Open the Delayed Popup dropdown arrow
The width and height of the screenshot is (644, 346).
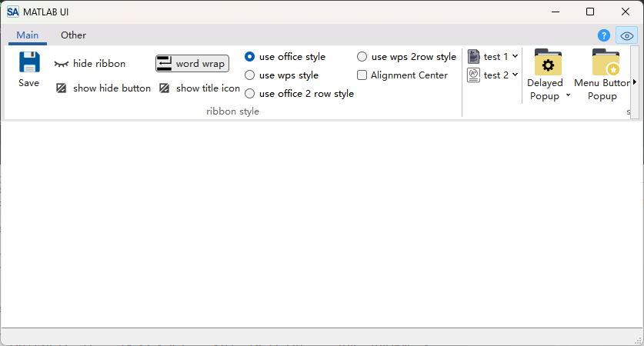click(x=568, y=95)
